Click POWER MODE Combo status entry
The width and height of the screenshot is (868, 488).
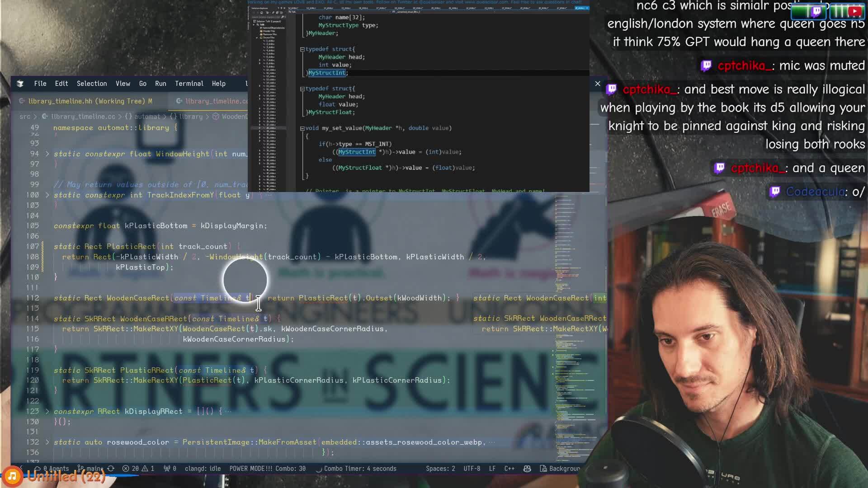coord(267,469)
